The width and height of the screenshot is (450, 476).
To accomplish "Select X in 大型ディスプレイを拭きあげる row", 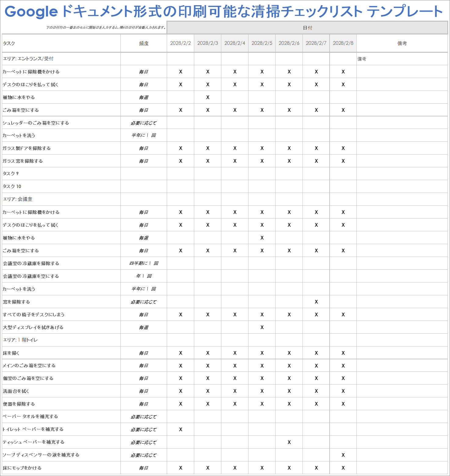I will click(262, 327).
